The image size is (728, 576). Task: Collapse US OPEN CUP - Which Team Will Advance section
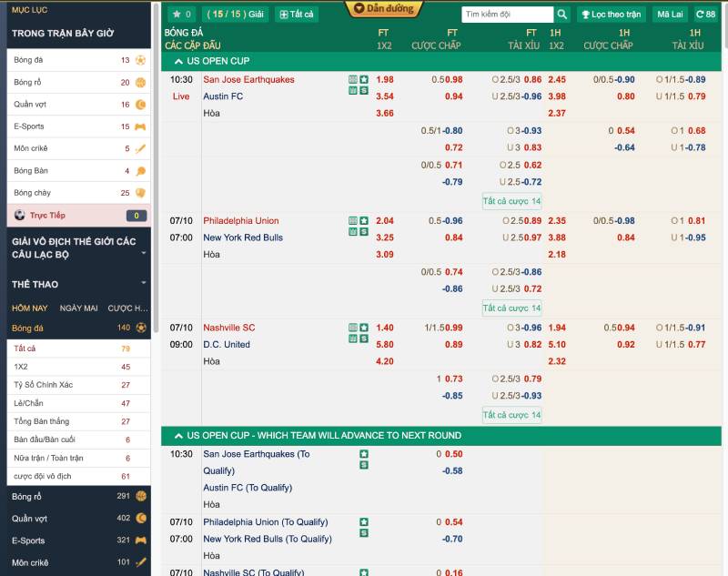point(178,435)
